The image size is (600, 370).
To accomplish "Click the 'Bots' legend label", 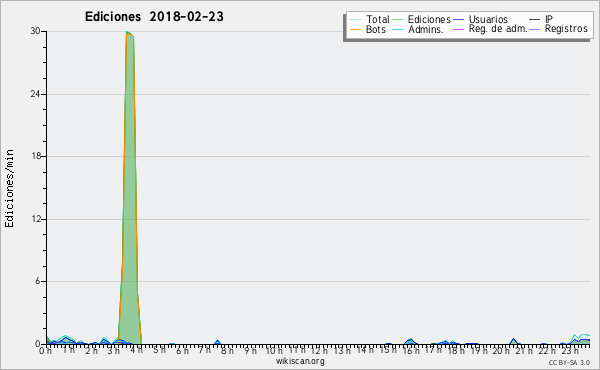I will (x=375, y=29).
